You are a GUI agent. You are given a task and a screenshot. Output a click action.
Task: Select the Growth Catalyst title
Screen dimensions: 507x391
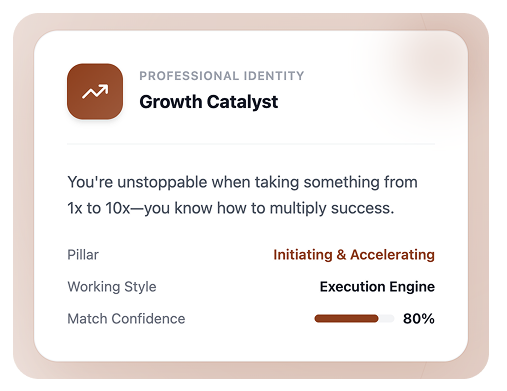[x=209, y=102]
